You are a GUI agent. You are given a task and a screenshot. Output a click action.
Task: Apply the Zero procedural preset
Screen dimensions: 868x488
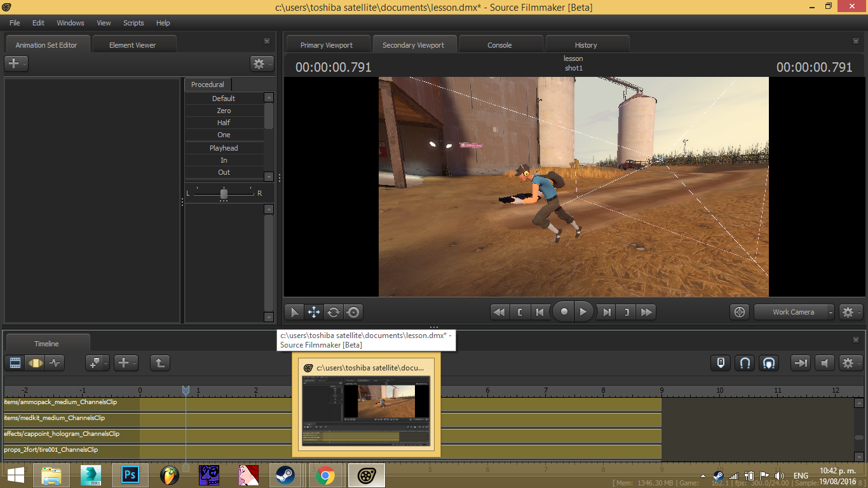click(224, 111)
